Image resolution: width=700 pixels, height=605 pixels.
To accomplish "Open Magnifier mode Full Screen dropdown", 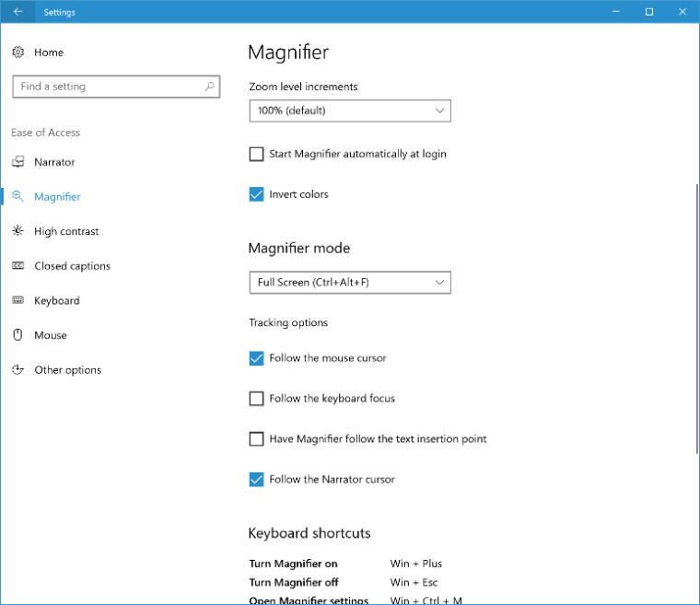I will pyautogui.click(x=350, y=282).
